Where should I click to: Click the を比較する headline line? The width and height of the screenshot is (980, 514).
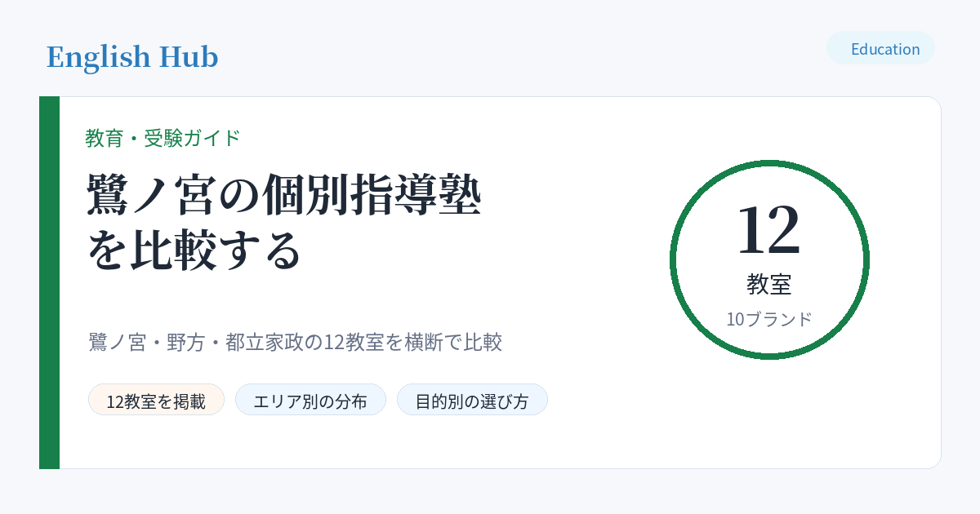coord(194,251)
